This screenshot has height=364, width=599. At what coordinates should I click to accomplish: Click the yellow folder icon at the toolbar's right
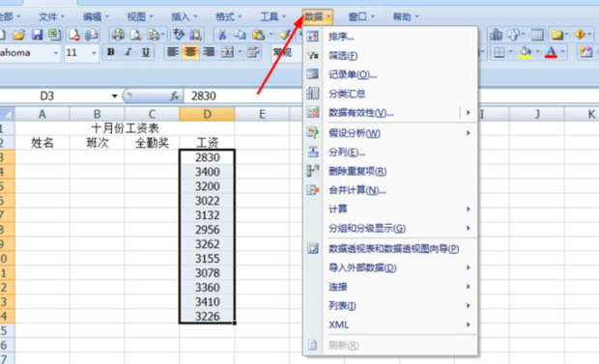[x=557, y=35]
